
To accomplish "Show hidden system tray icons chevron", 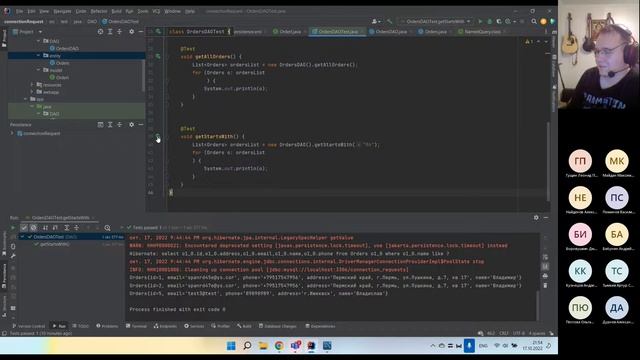I will (433, 346).
